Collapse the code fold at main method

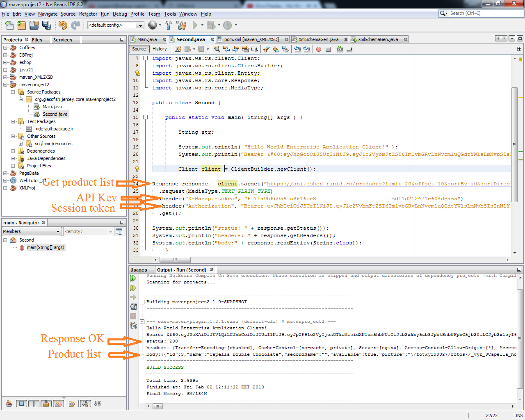click(x=145, y=117)
